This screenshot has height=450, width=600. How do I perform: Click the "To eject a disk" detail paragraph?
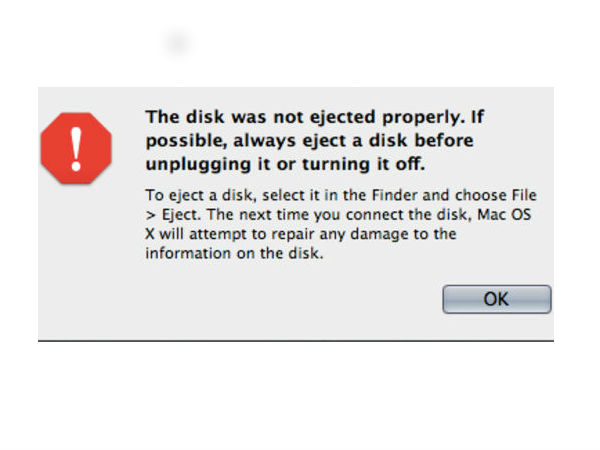tap(341, 224)
